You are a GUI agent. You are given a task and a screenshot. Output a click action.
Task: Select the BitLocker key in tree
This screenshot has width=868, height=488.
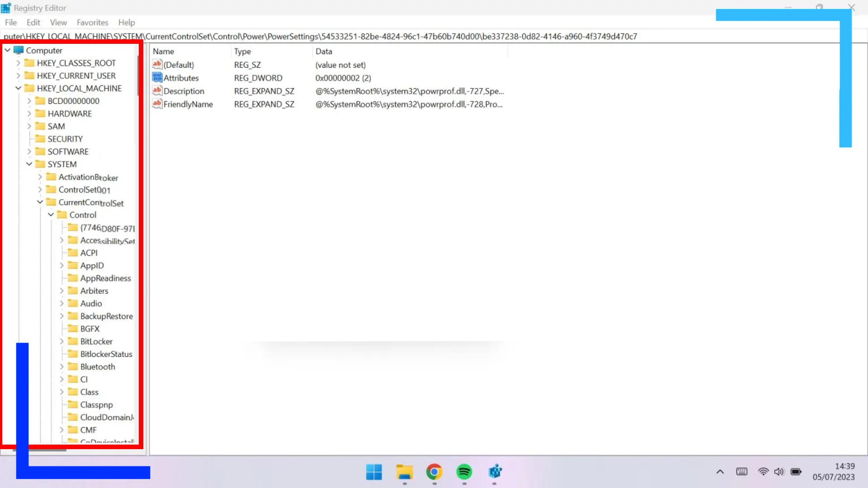coord(96,341)
